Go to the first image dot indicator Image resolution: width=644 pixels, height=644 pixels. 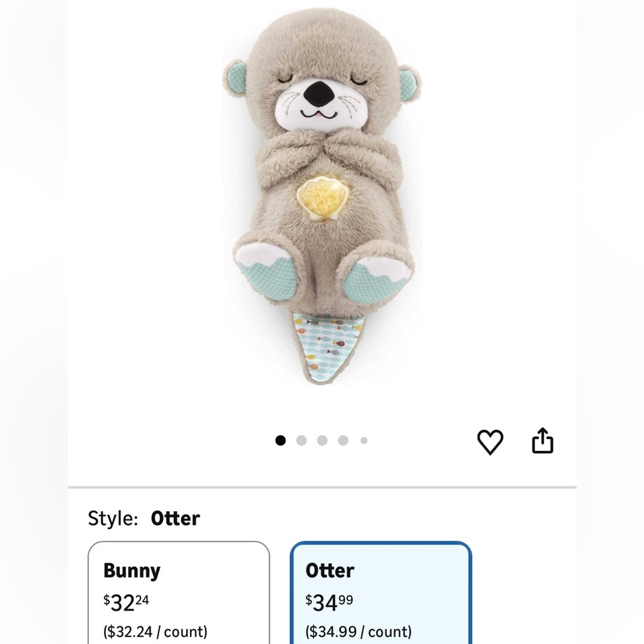(x=281, y=440)
